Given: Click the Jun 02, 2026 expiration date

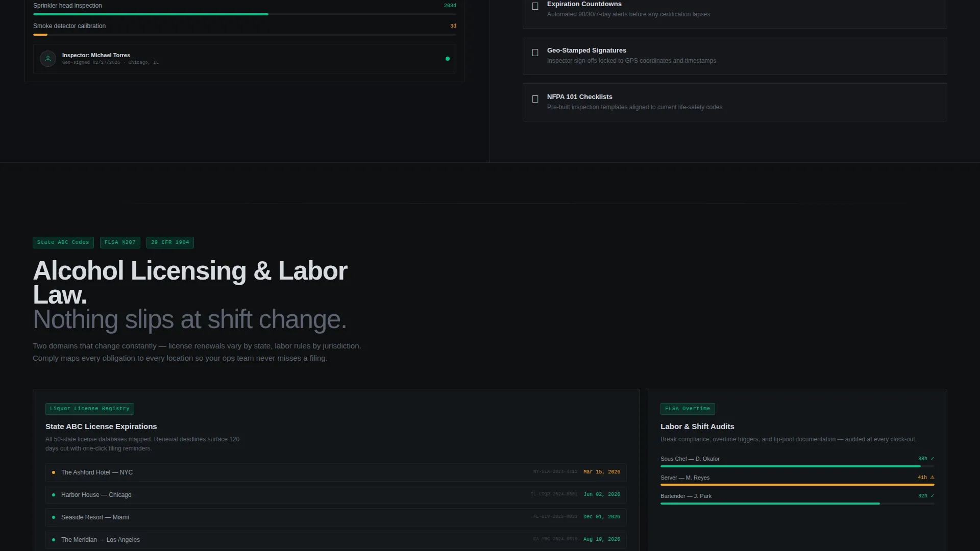Looking at the screenshot, I should [x=602, y=494].
